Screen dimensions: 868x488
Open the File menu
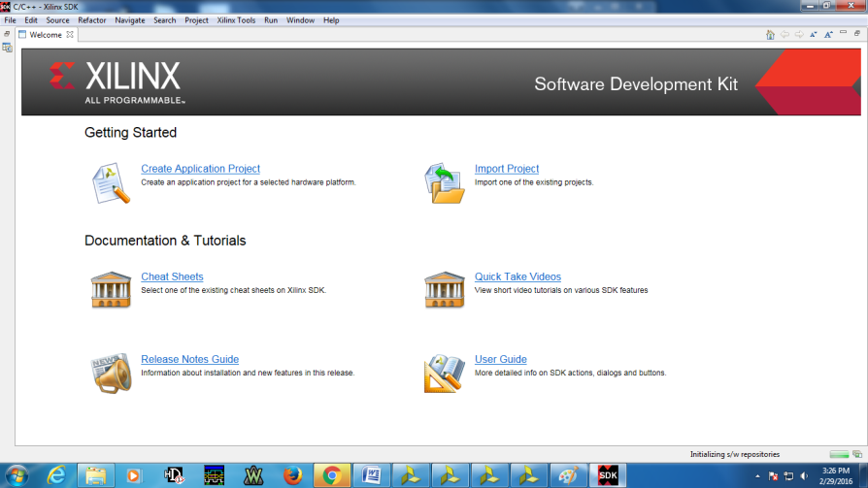click(10, 20)
